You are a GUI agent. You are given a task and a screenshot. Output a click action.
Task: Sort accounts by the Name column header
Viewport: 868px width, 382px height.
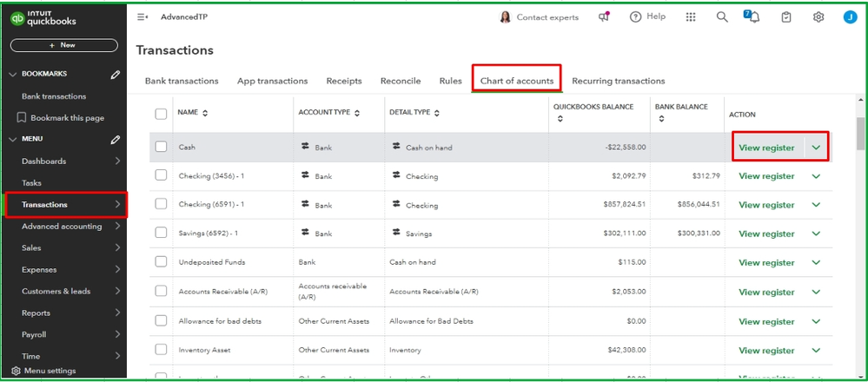click(192, 113)
